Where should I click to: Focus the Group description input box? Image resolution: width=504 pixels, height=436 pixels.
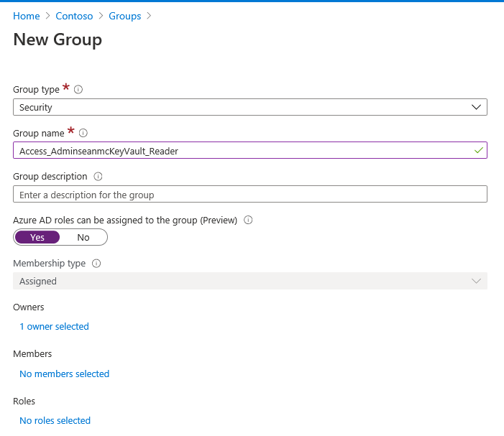coord(249,195)
